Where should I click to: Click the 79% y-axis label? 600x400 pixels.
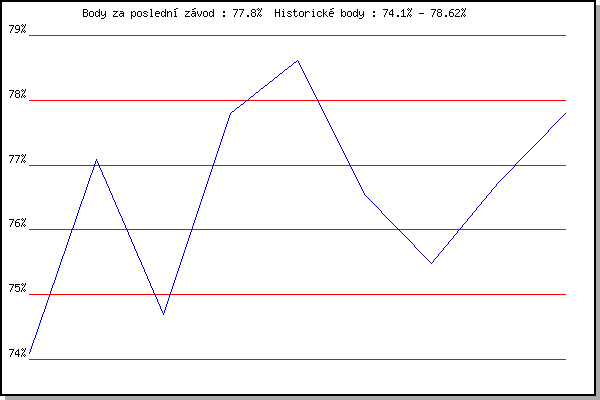(17, 30)
